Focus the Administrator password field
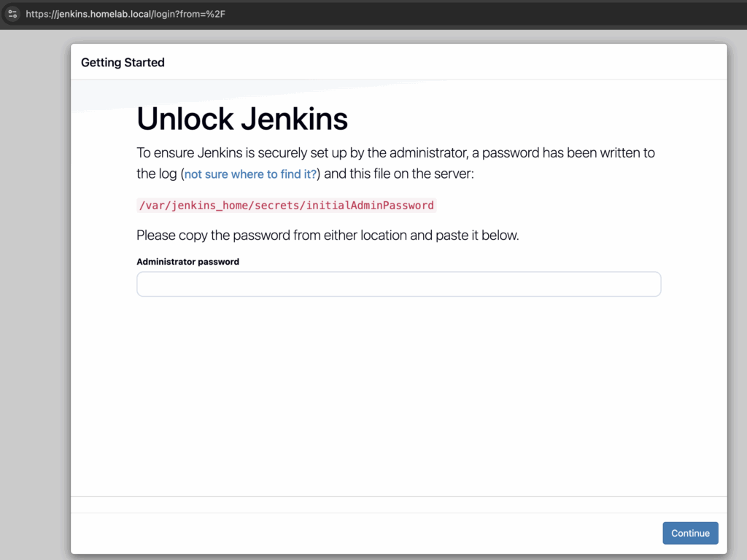747x560 pixels. pos(399,284)
